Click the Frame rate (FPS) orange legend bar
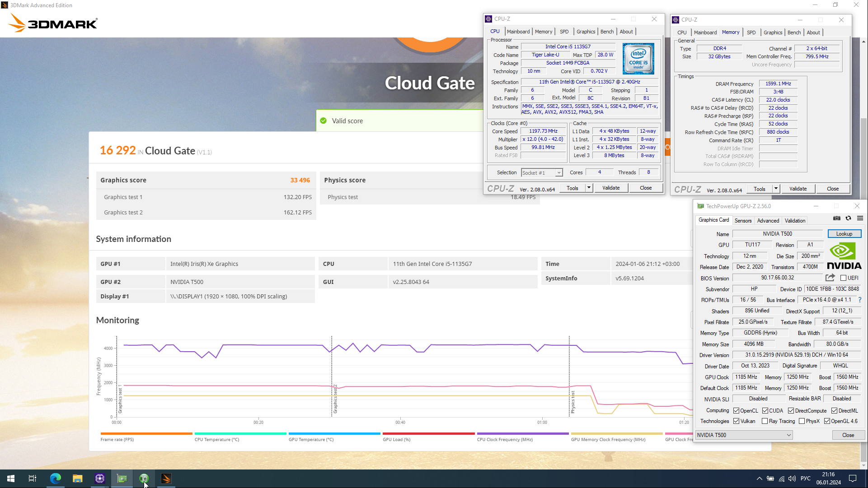Image resolution: width=868 pixels, height=488 pixels. [x=146, y=434]
